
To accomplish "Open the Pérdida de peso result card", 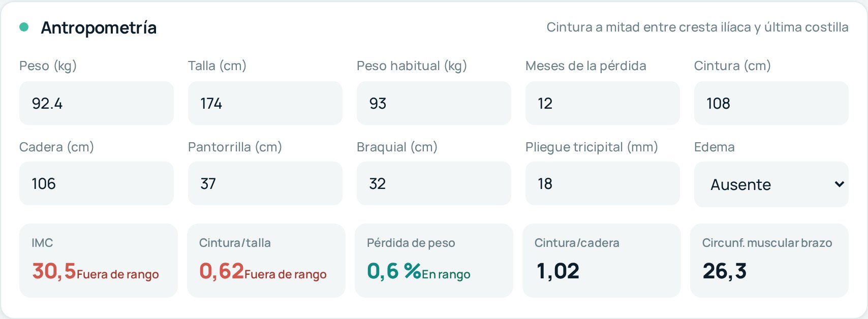I will coord(434,261).
